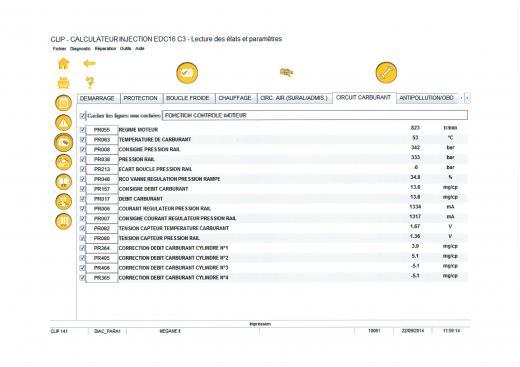Click the PR365 parameter button
This screenshot has height=367, width=520.
pyautogui.click(x=102, y=278)
